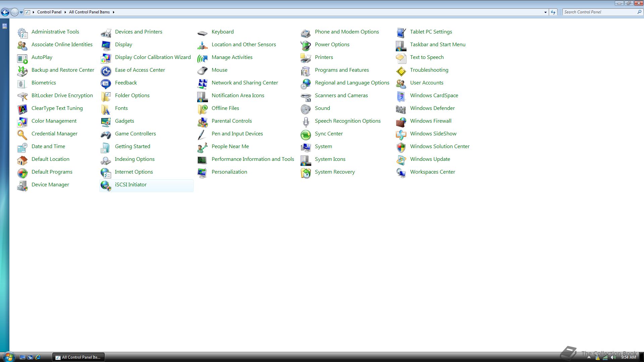Click the Personalization link
Viewport: 644px width, 362px height.
click(229, 172)
